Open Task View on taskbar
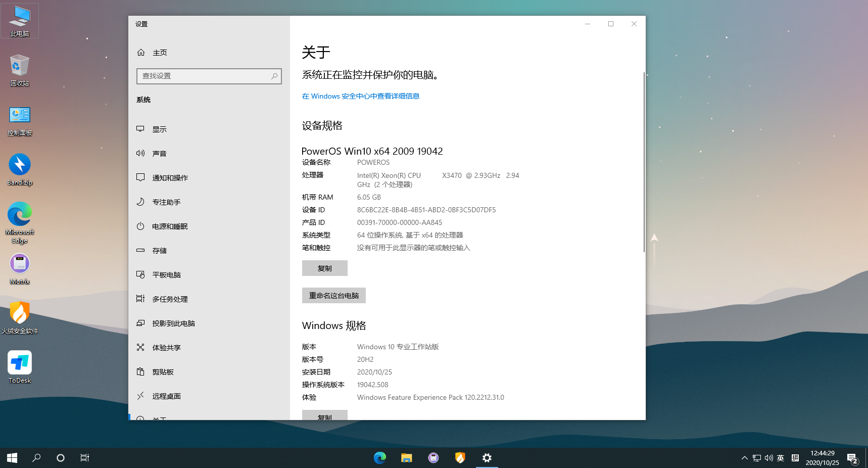 point(85,458)
